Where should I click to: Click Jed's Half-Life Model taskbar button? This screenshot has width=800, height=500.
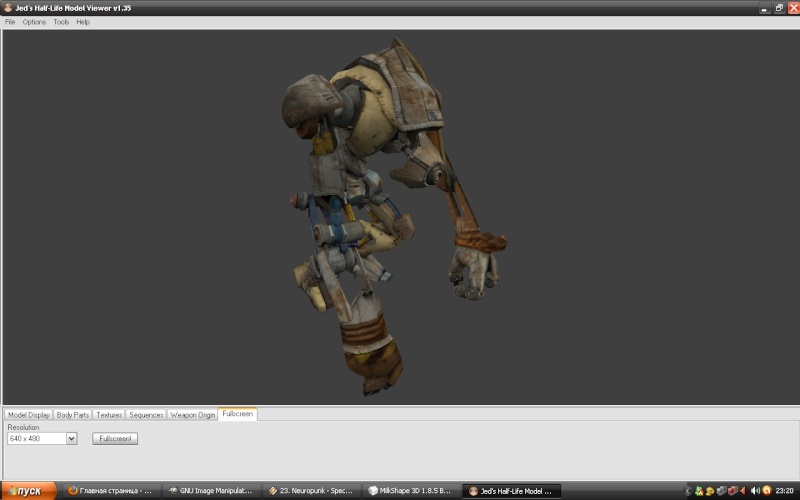pos(511,491)
